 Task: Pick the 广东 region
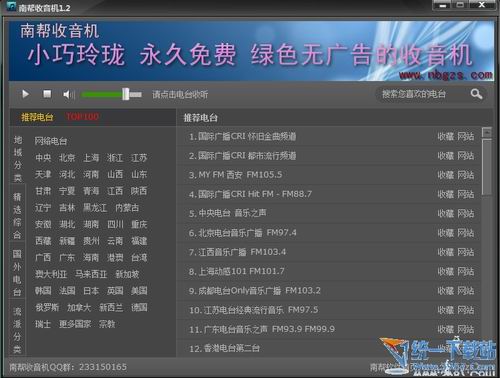(67, 258)
